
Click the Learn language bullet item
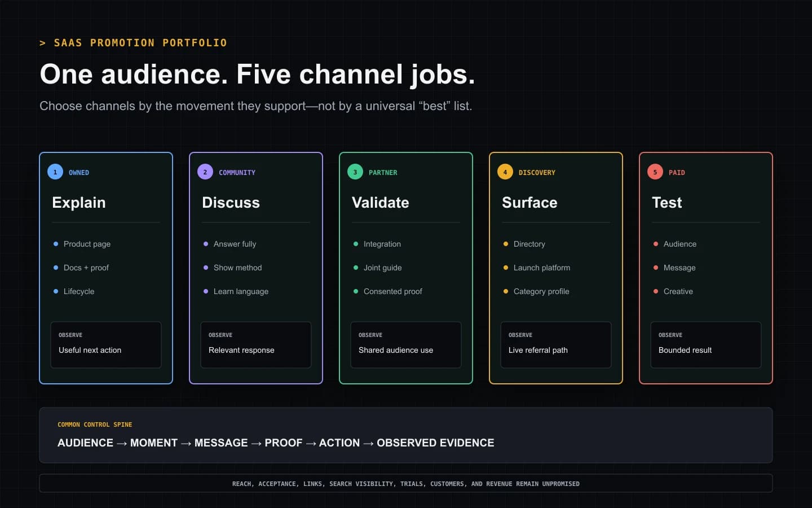236,291
